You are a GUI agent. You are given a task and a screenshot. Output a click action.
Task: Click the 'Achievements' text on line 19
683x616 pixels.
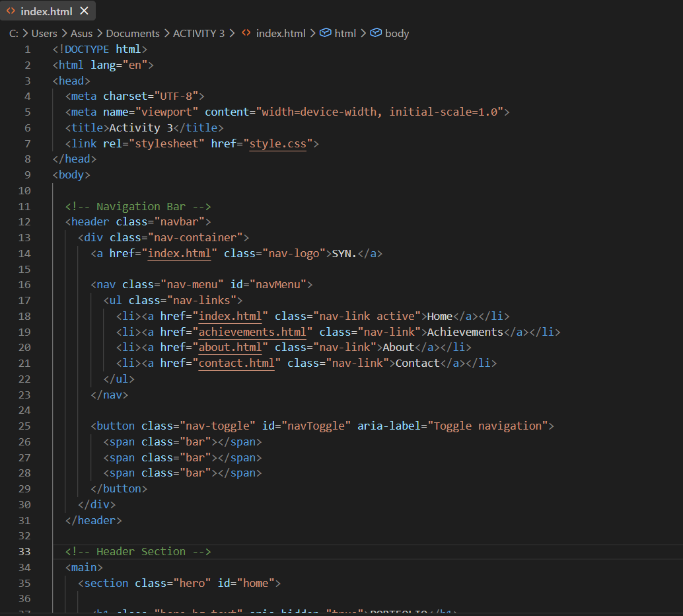coord(465,332)
